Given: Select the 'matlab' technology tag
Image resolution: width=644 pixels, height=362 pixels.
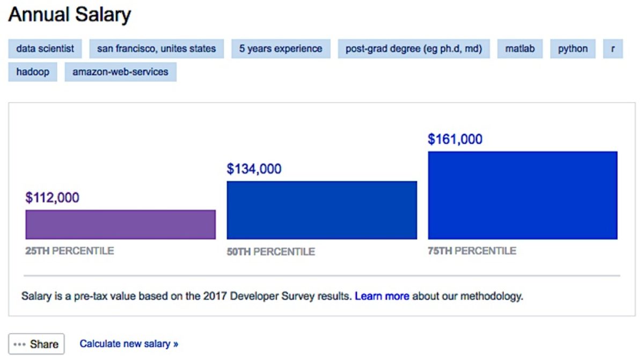Looking at the screenshot, I should pyautogui.click(x=520, y=48).
